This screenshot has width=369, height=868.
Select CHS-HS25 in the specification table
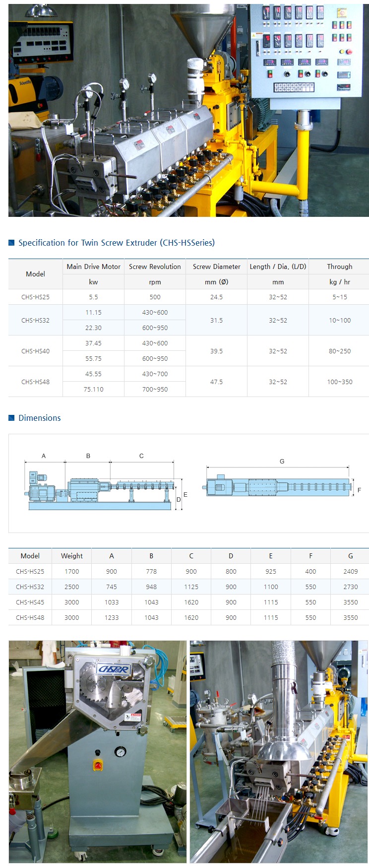[35, 297]
